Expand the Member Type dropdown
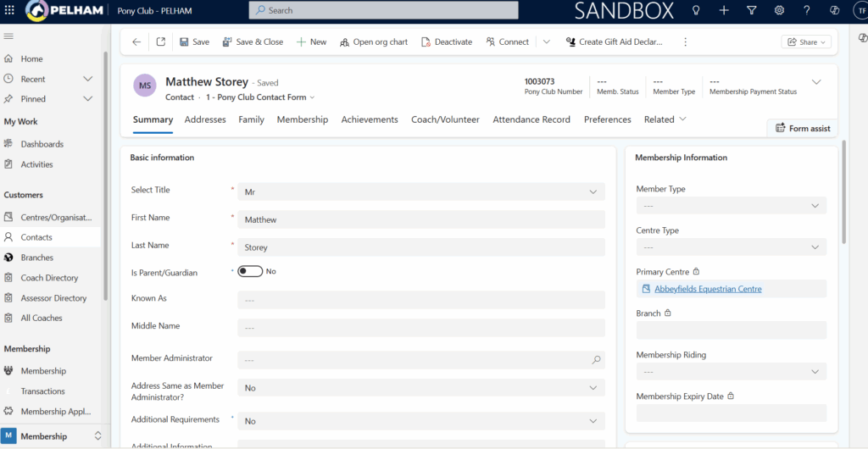The height and width of the screenshot is (449, 868). (731, 206)
